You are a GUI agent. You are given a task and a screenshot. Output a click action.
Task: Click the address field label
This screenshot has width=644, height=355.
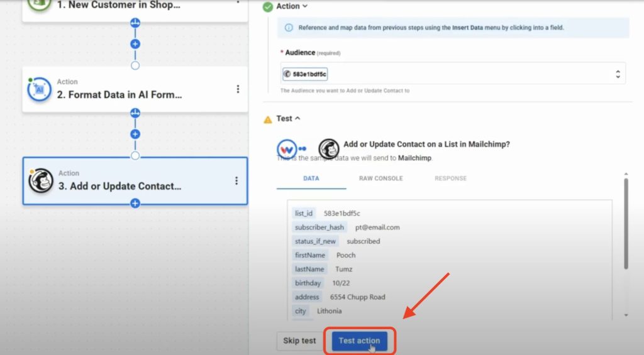click(x=306, y=297)
